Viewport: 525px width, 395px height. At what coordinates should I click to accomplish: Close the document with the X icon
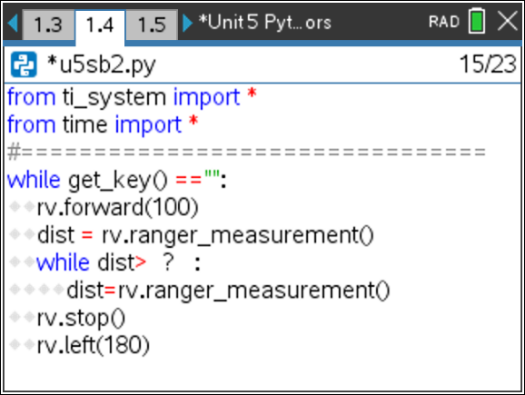click(507, 21)
